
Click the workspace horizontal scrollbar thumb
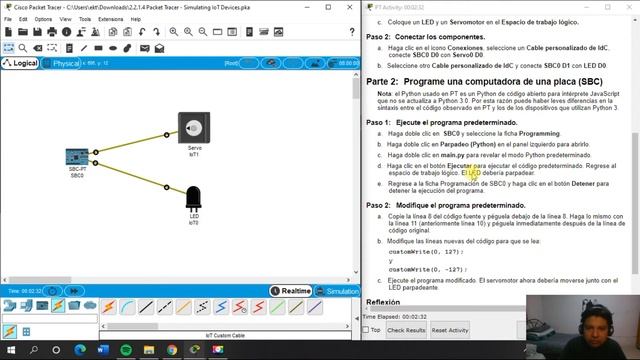(x=40, y=280)
